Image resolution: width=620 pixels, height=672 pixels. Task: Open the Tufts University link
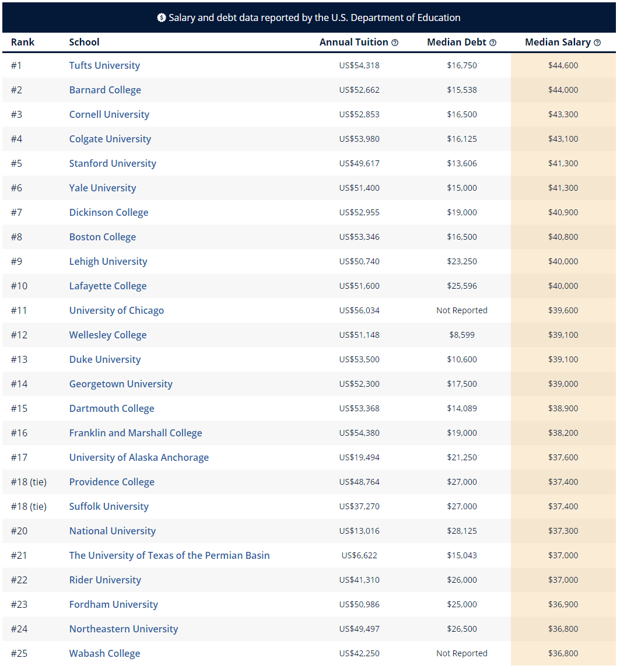pyautogui.click(x=104, y=65)
